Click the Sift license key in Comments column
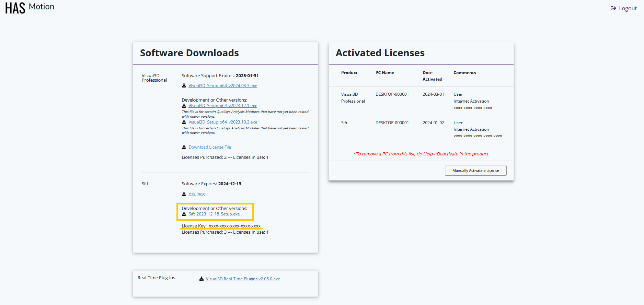This screenshot has width=644, height=305. coord(478,136)
